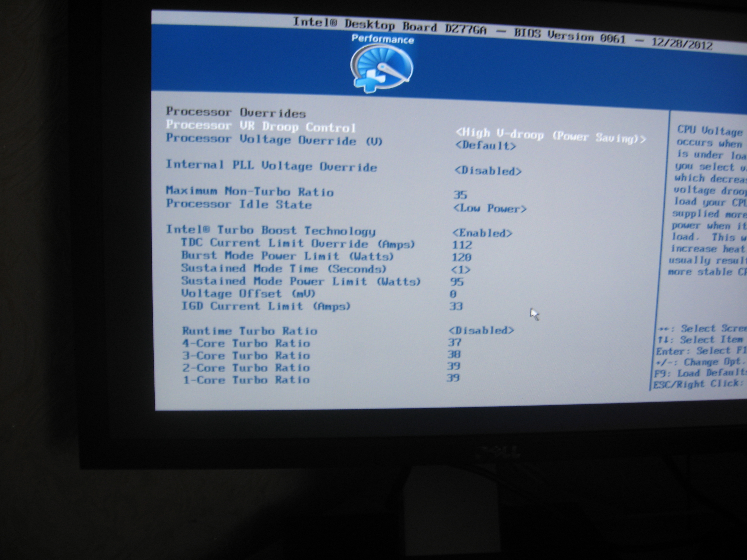The width and height of the screenshot is (747, 560).
Task: Edit the Burst Mode Power Limit value 120
Action: (461, 257)
